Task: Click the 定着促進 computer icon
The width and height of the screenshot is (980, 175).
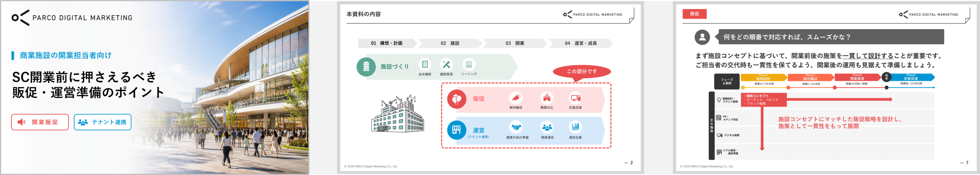Action: tap(575, 98)
